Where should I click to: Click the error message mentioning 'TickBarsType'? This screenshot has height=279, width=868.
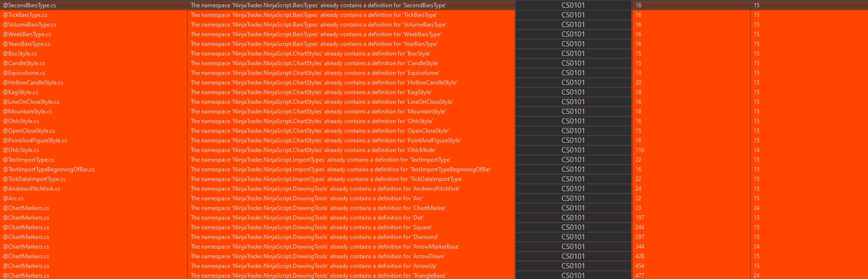click(x=314, y=15)
